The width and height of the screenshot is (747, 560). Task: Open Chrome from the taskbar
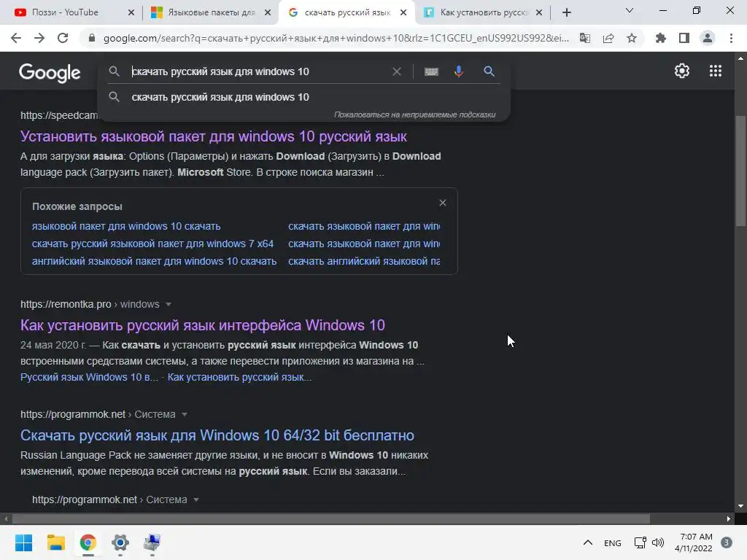(x=88, y=542)
